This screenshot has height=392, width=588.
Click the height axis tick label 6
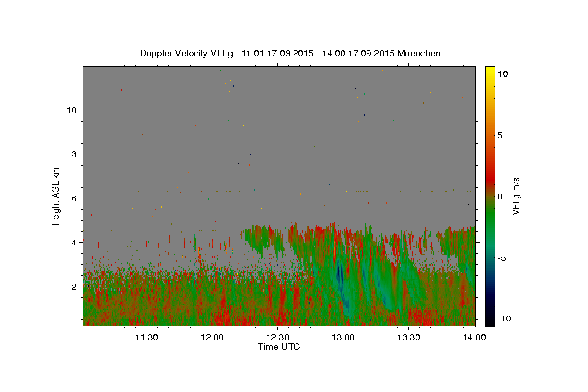(74, 198)
